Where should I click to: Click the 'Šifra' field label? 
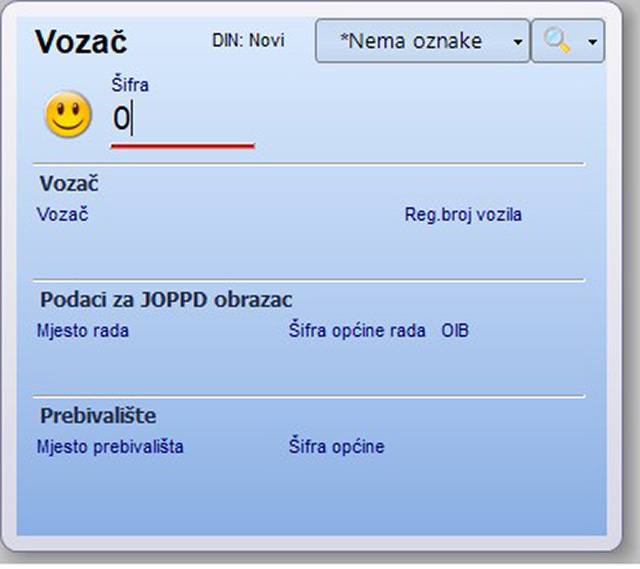(x=130, y=85)
